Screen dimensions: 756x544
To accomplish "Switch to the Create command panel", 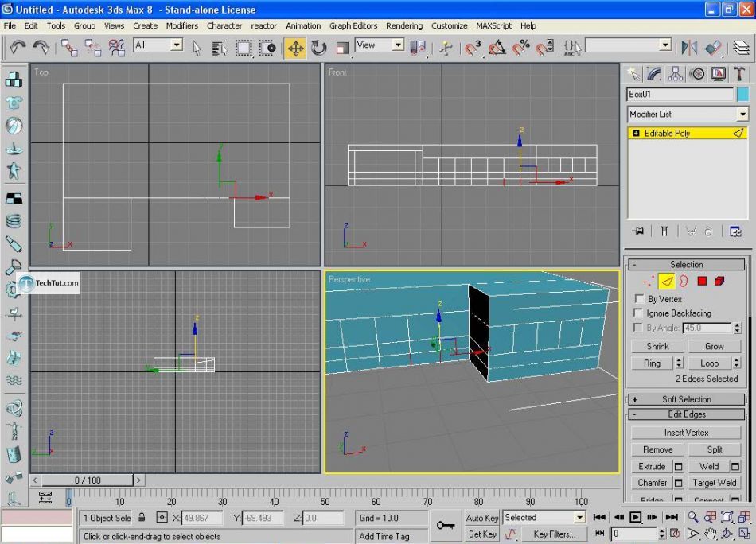I will (633, 74).
